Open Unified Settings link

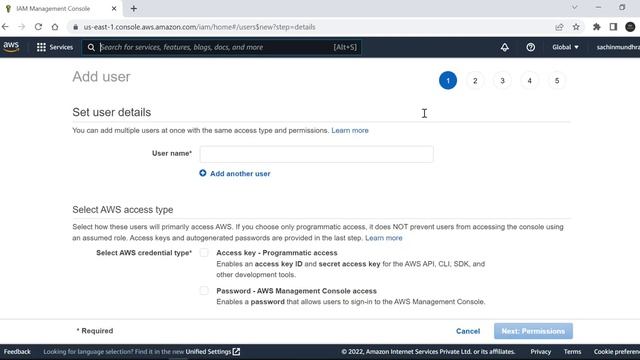pos(208,351)
